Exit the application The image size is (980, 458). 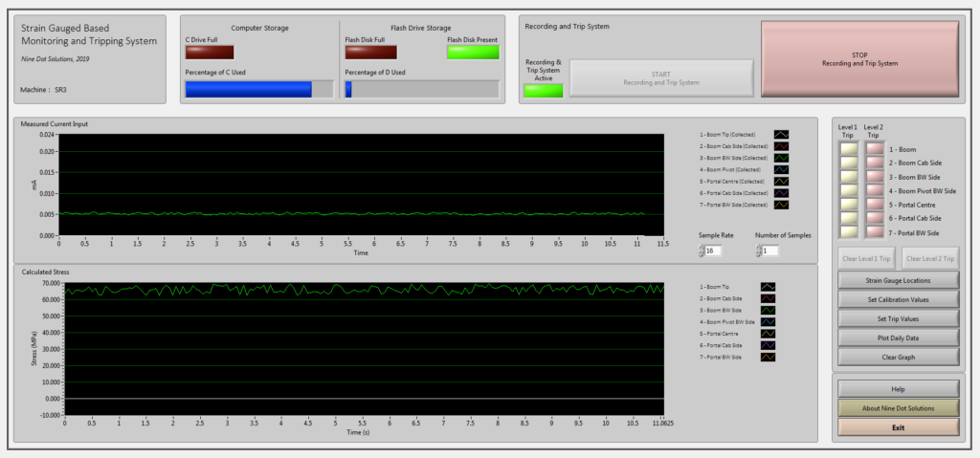tap(898, 428)
